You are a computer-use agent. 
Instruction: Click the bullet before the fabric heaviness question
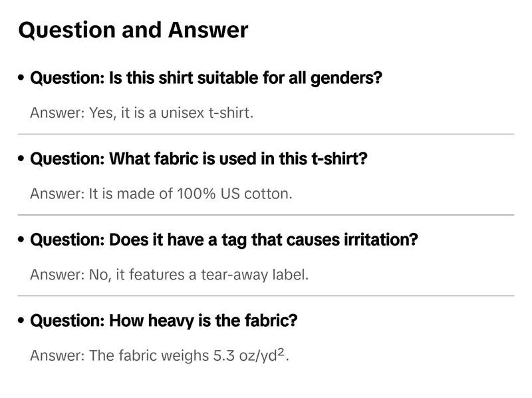pyautogui.click(x=22, y=321)
